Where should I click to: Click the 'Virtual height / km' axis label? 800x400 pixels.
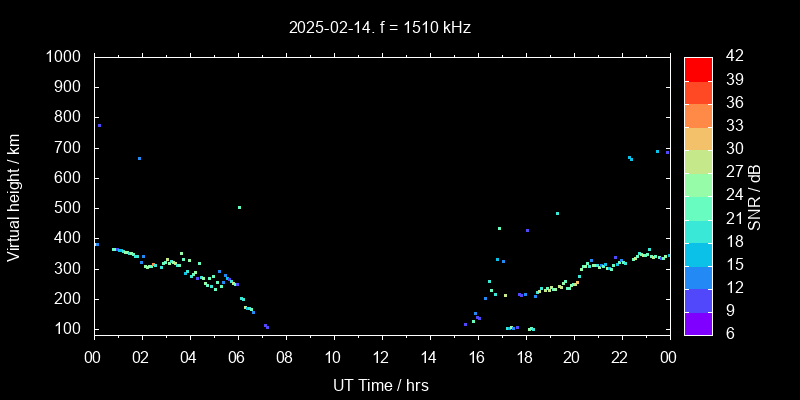(x=14, y=196)
